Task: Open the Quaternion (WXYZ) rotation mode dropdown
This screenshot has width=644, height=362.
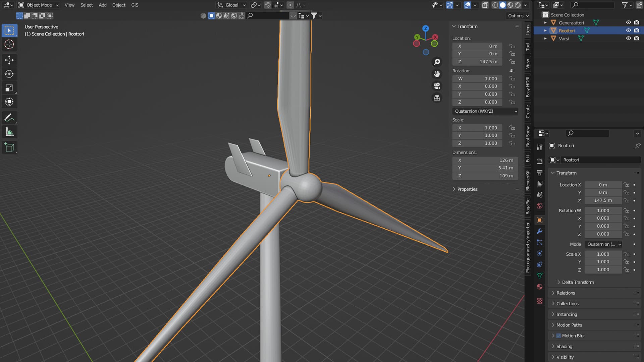Action: [485, 111]
